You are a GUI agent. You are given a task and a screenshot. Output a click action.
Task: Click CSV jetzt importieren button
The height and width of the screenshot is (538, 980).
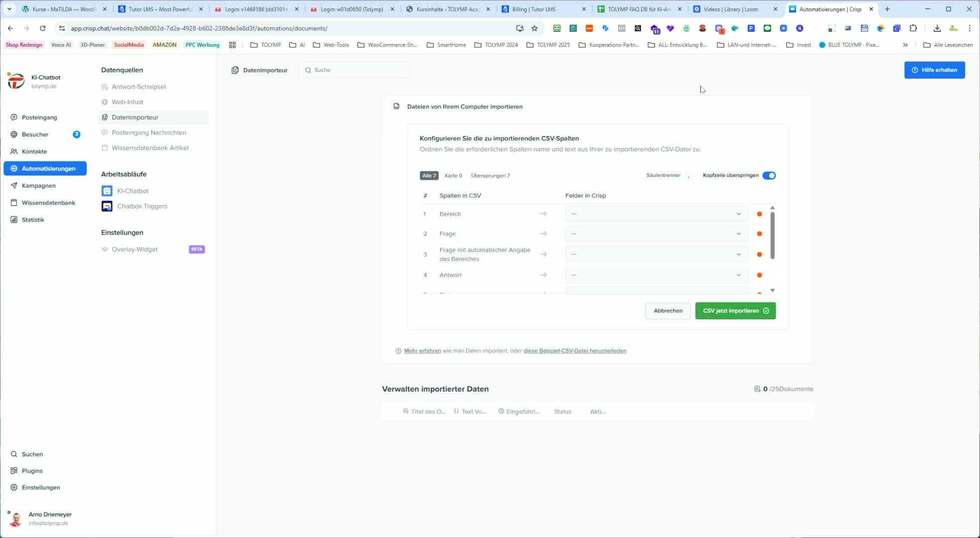pyautogui.click(x=735, y=311)
